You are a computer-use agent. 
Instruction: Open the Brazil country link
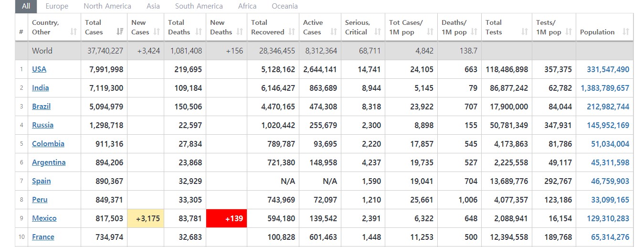click(42, 107)
